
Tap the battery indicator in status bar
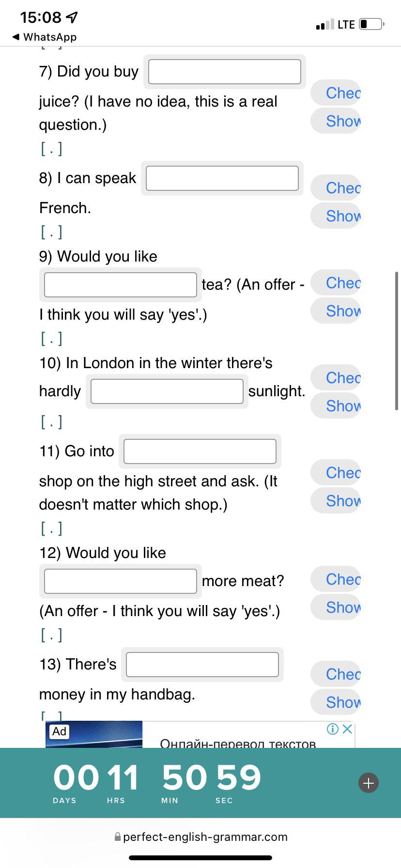(371, 24)
